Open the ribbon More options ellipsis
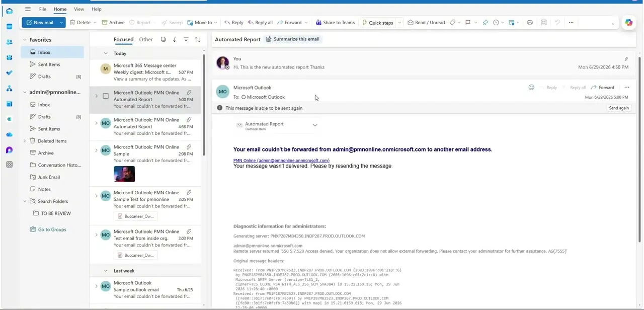 [x=571, y=23]
